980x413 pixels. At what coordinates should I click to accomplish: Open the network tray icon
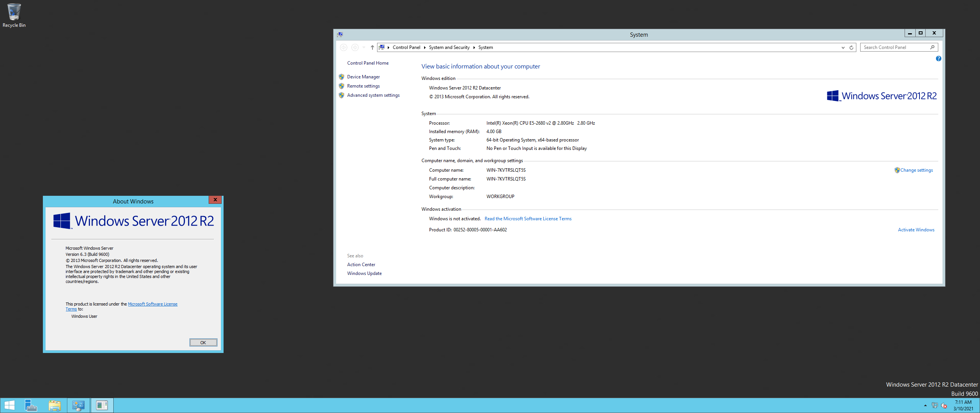point(934,405)
